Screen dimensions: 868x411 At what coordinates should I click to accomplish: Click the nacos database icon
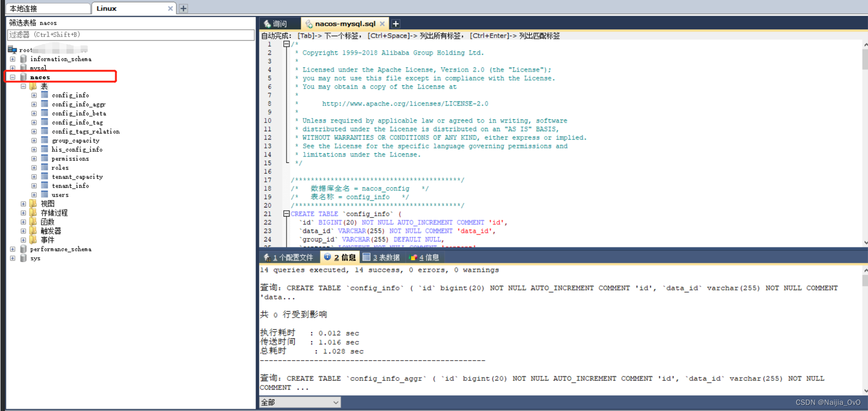tap(23, 77)
